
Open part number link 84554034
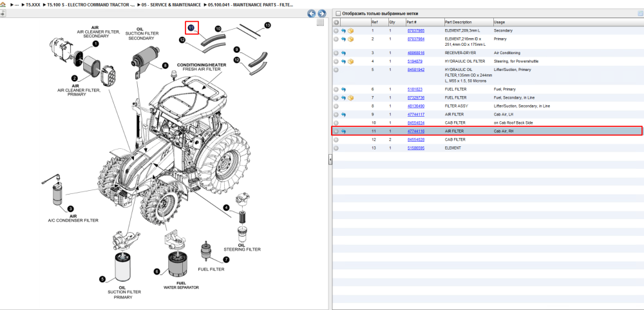coord(415,123)
